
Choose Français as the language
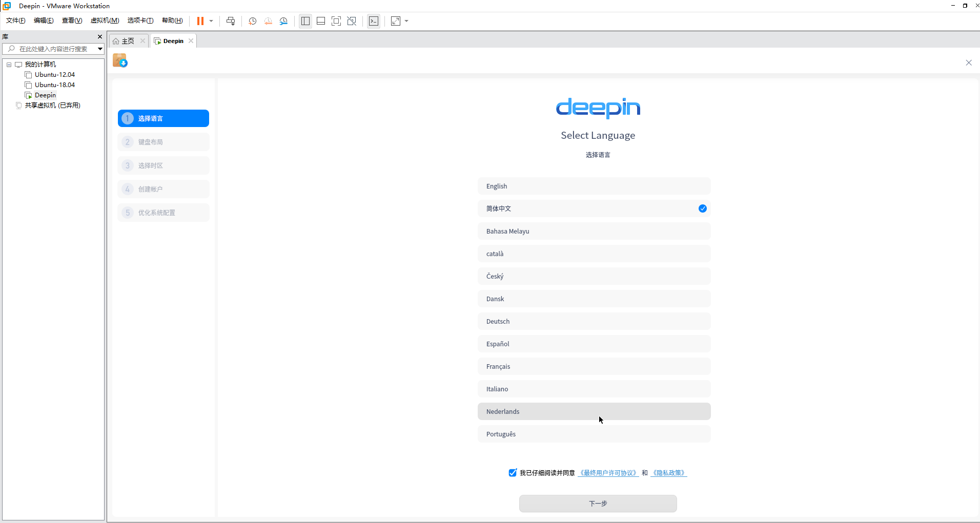pyautogui.click(x=594, y=366)
